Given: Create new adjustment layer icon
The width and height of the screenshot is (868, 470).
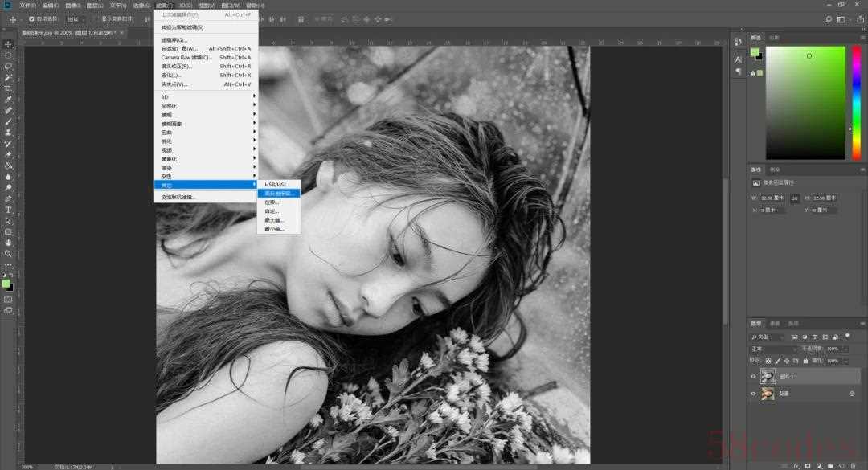Looking at the screenshot, I should (x=819, y=466).
